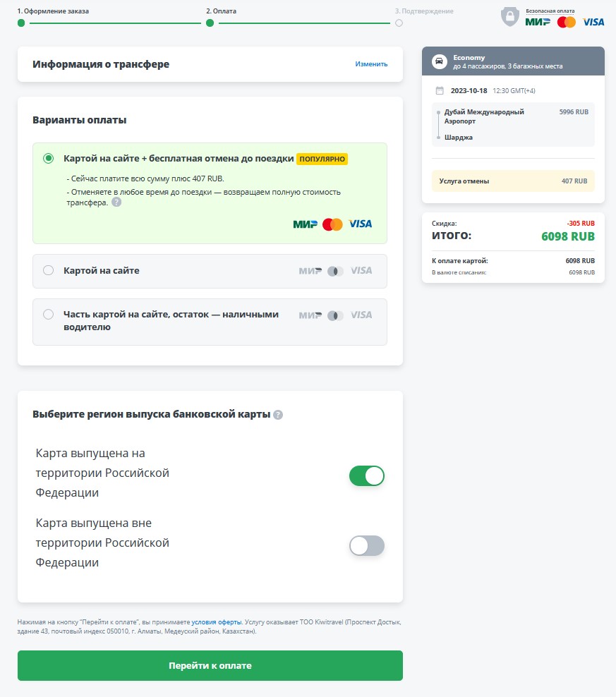Expand the "Информация о трансфере" section
Image resolution: width=616 pixels, height=697 pixels.
tap(101, 64)
